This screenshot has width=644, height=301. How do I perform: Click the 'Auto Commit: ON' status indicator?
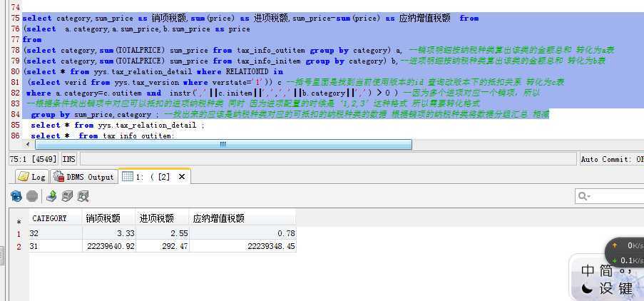(x=612, y=159)
